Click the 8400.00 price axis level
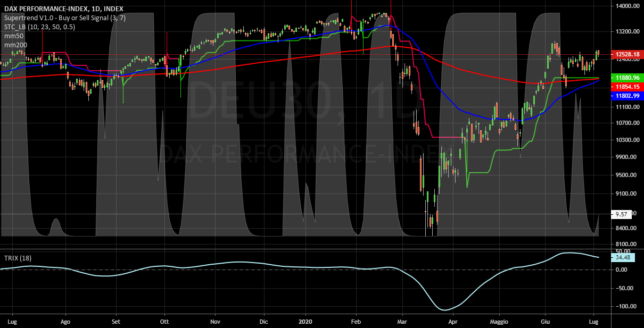This screenshot has width=644, height=328. 625,228
